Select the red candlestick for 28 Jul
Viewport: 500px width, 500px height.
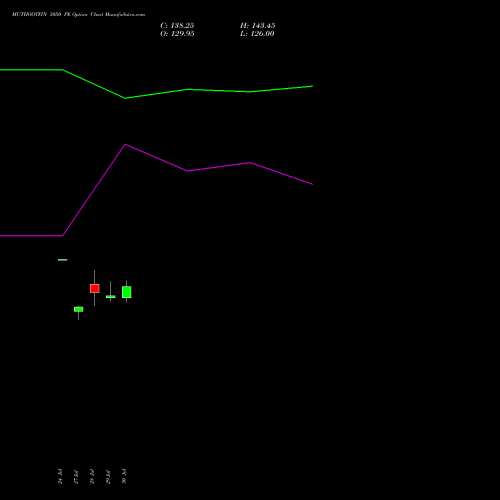tap(95, 288)
